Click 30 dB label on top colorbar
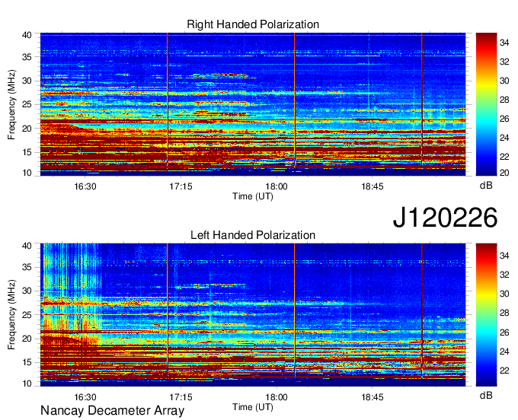 click(x=504, y=81)
